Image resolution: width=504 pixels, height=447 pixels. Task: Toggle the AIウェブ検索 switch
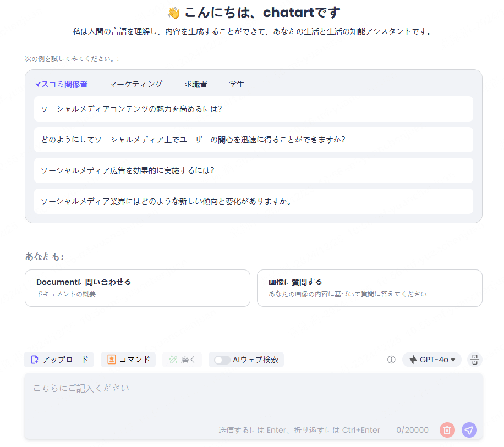(222, 360)
